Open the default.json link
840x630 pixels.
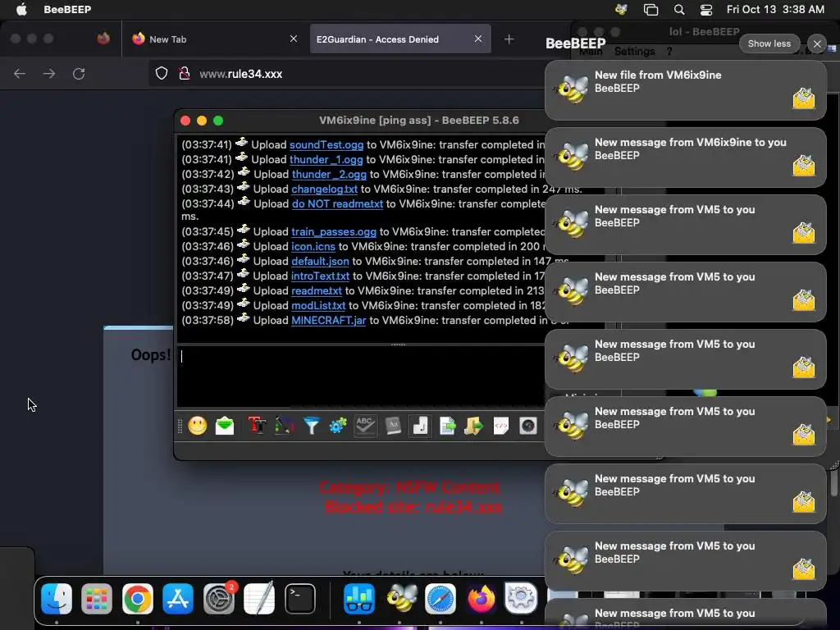click(320, 261)
